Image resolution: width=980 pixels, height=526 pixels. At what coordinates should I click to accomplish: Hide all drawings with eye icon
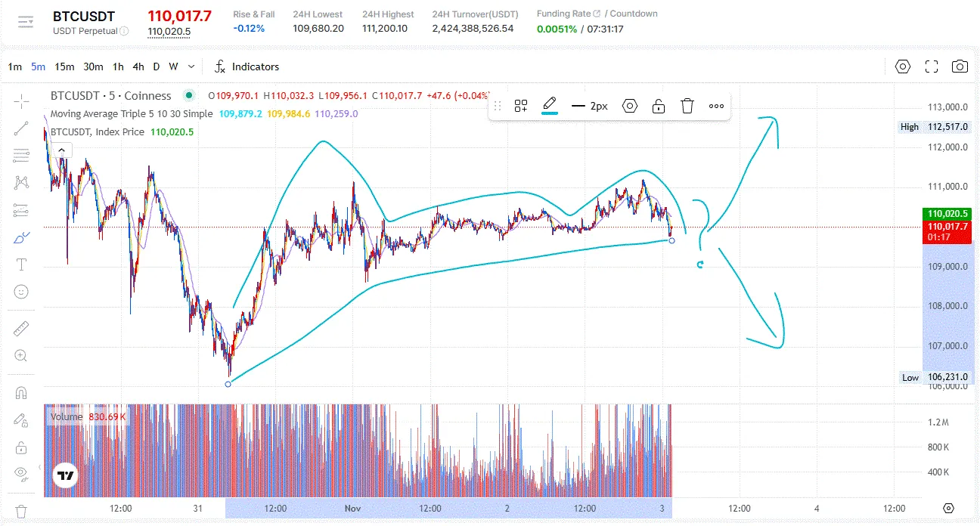21,475
